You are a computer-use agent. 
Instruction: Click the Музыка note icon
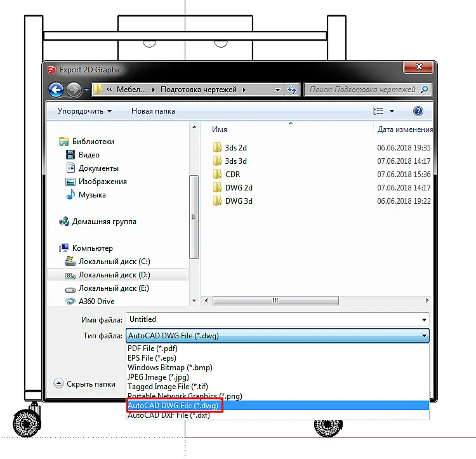pyautogui.click(x=70, y=195)
